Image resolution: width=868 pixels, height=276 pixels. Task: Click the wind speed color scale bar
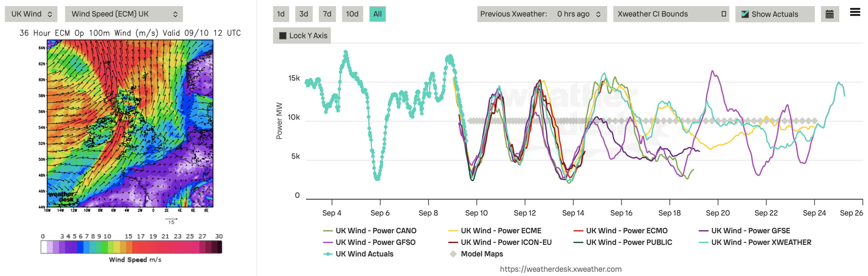pyautogui.click(x=131, y=247)
